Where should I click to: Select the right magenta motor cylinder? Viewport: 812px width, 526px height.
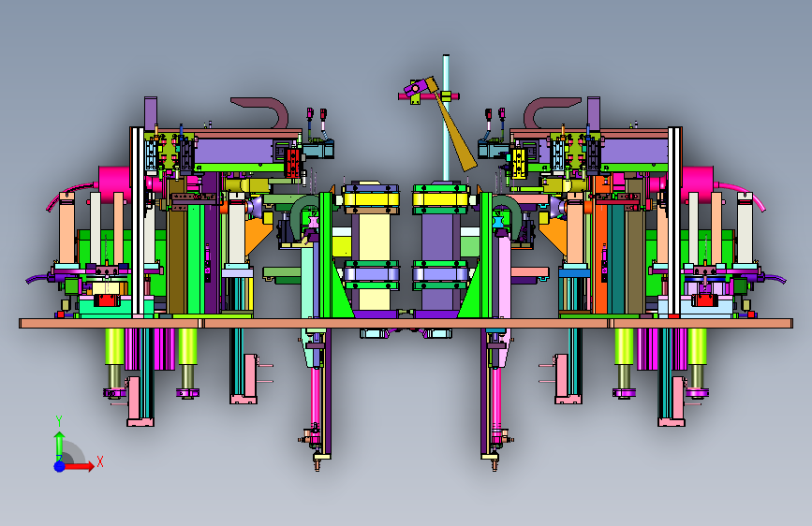(698, 183)
